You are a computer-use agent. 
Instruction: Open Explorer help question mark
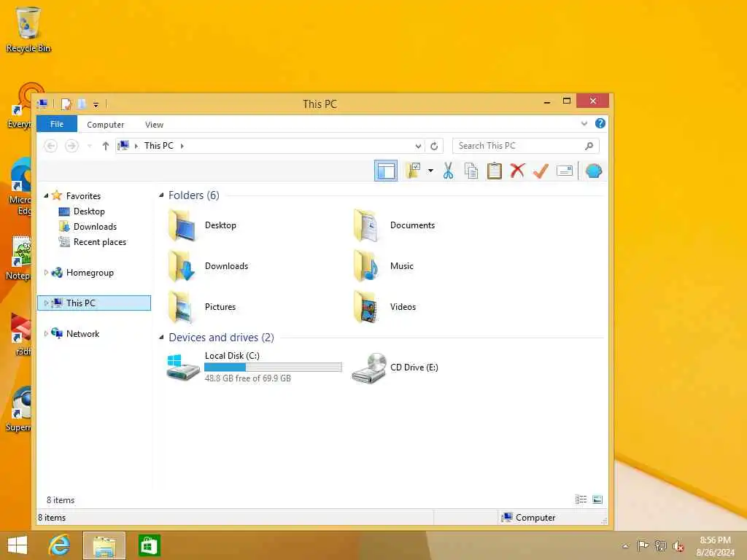[x=600, y=123]
